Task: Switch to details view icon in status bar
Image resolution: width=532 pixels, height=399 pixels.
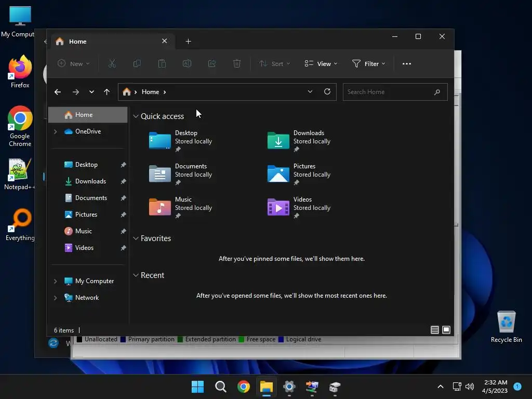Action: [x=435, y=330]
